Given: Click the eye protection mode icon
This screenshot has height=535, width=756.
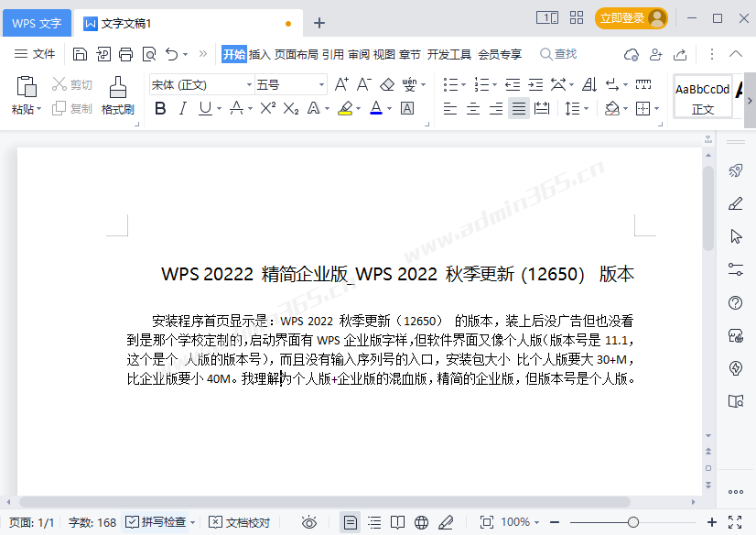Looking at the screenshot, I should tap(309, 522).
